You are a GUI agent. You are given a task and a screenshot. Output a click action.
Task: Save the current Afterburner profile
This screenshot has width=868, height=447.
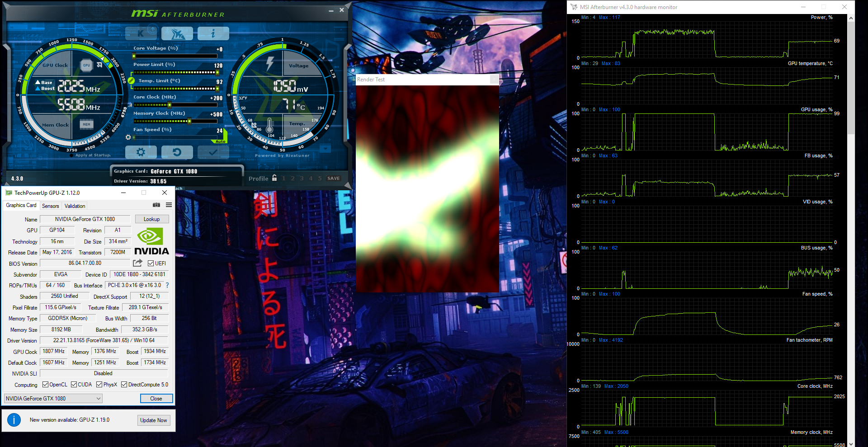[334, 179]
